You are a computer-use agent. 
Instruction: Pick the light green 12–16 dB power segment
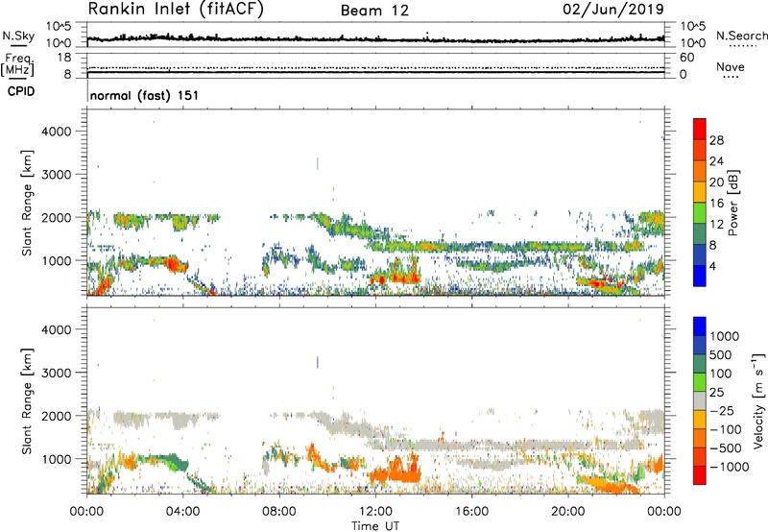pos(700,213)
